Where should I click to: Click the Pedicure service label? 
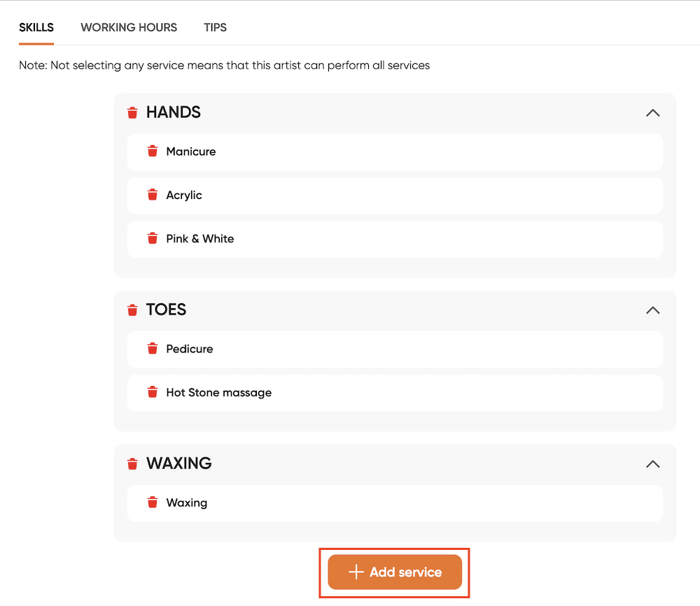pos(190,349)
